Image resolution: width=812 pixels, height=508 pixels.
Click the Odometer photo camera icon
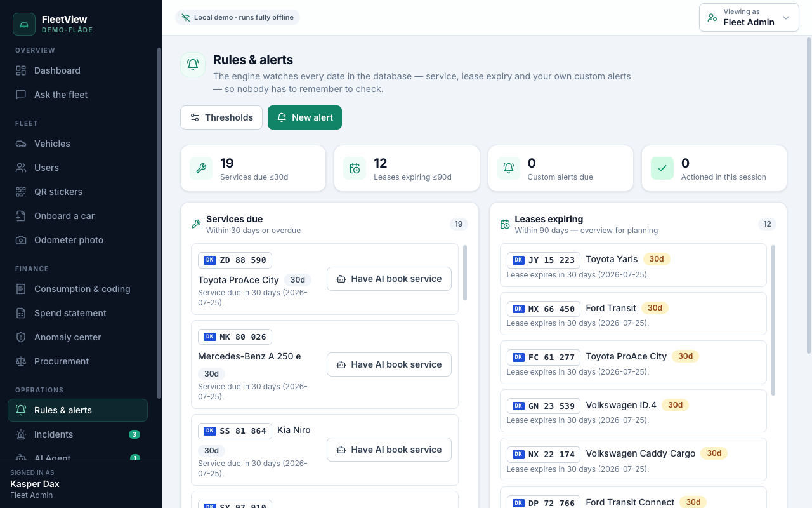[x=22, y=240]
